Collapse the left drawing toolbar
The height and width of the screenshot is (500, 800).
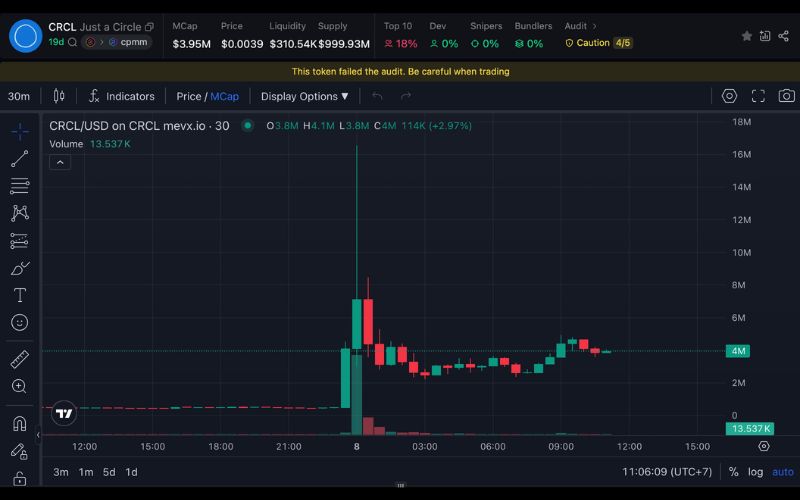(x=38, y=435)
